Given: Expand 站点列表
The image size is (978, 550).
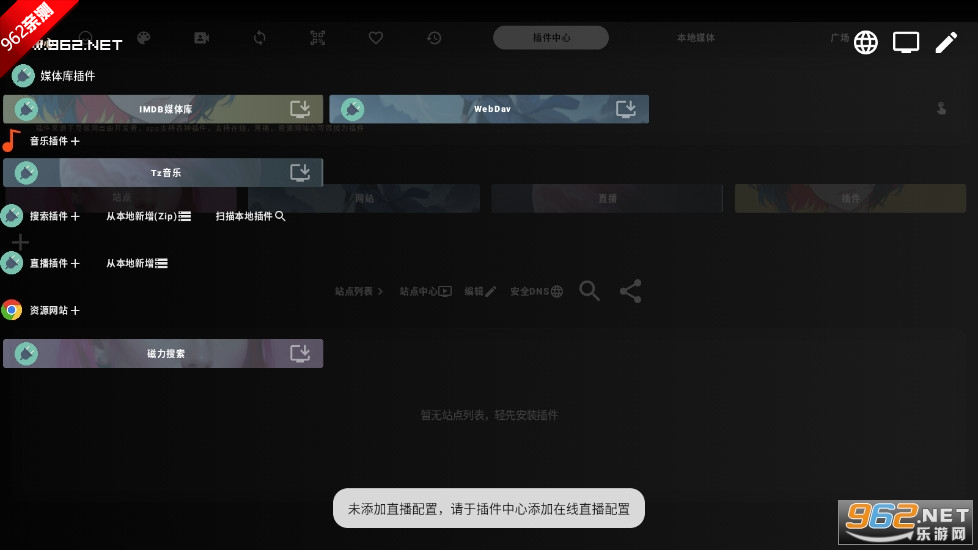Looking at the screenshot, I should point(359,291).
